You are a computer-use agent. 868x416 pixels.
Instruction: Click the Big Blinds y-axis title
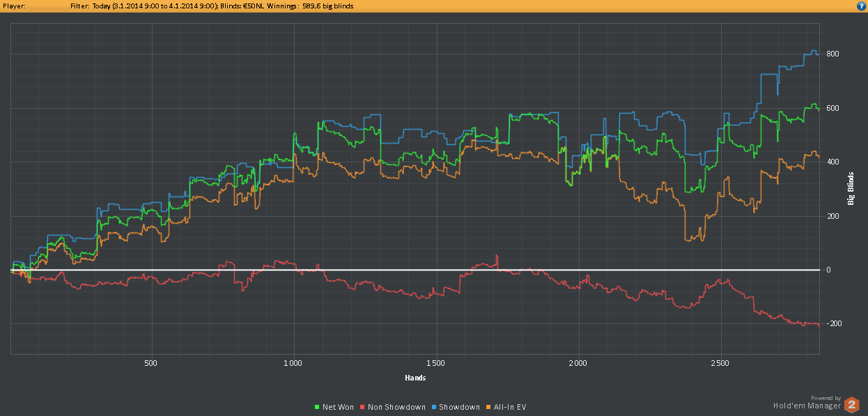pyautogui.click(x=851, y=189)
